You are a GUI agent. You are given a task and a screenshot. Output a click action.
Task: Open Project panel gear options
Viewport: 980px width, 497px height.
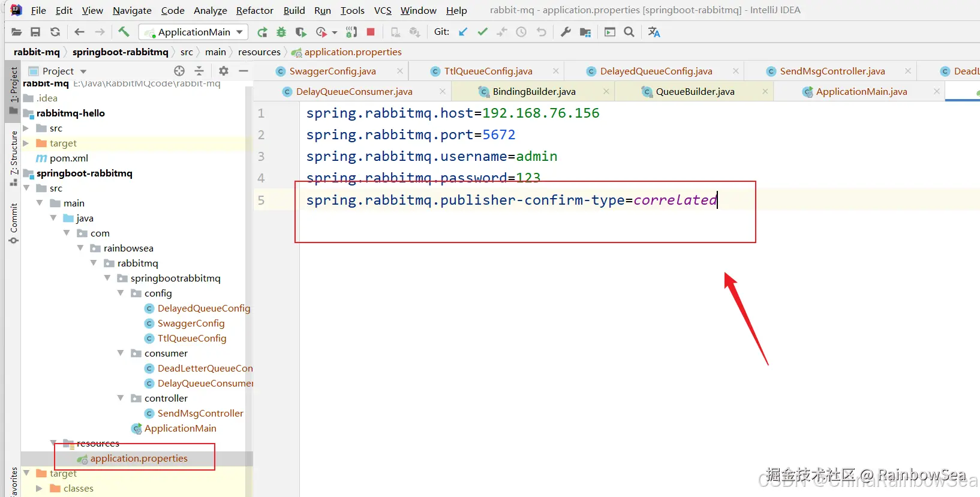(224, 71)
